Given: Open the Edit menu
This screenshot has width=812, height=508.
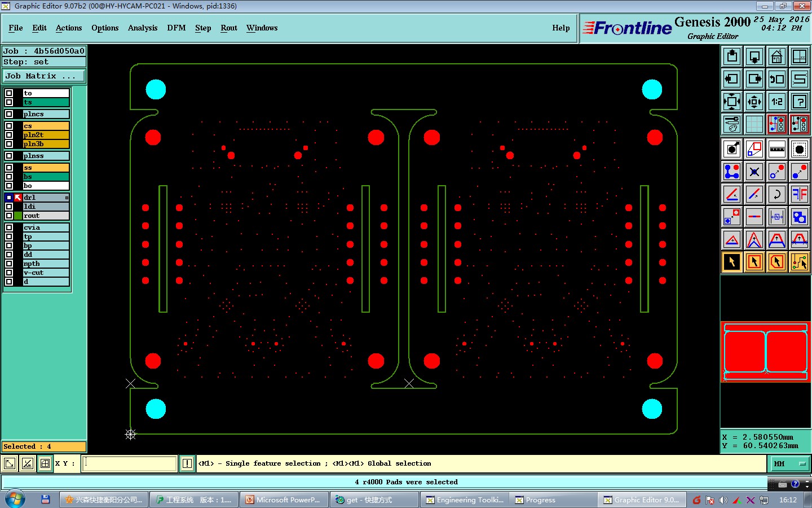Looking at the screenshot, I should (x=39, y=28).
